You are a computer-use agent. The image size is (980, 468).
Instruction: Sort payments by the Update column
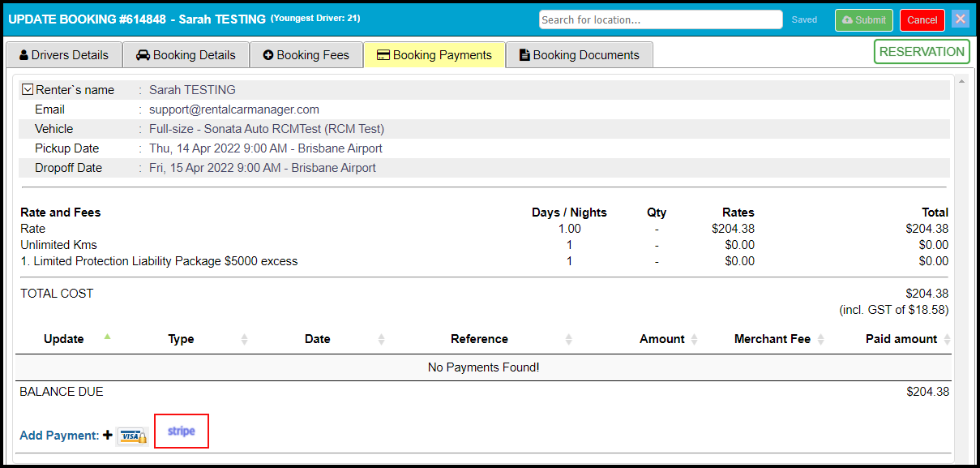point(64,339)
